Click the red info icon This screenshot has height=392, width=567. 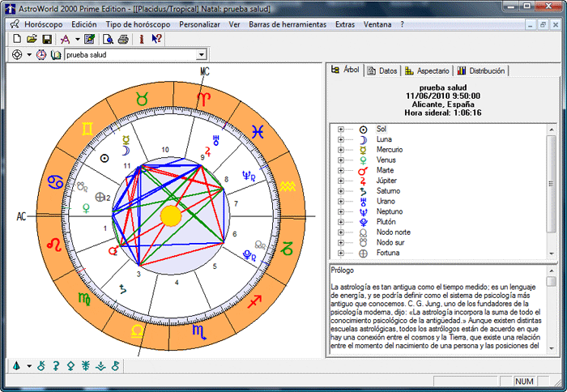click(142, 39)
